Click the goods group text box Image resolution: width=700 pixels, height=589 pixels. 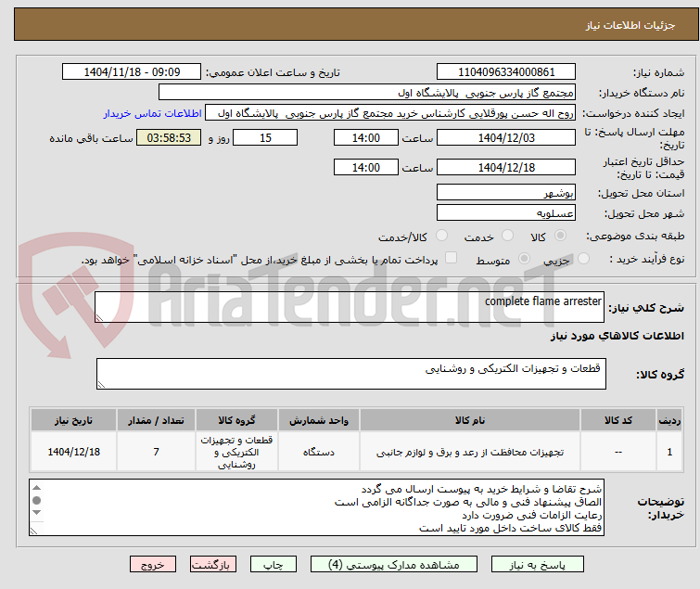point(350,374)
